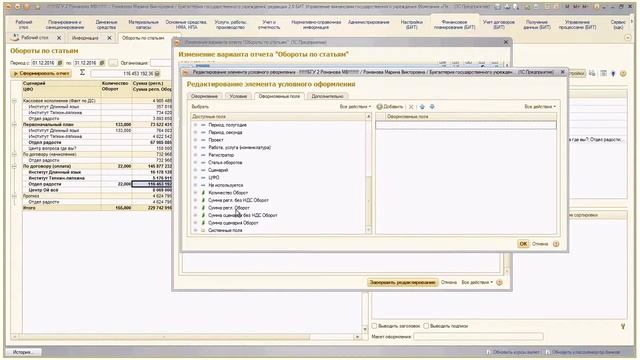Image resolution: width=640 pixels, height=360 pixels.
Task: Click the sum sigma icon in report toolbar
Action: 82,72
